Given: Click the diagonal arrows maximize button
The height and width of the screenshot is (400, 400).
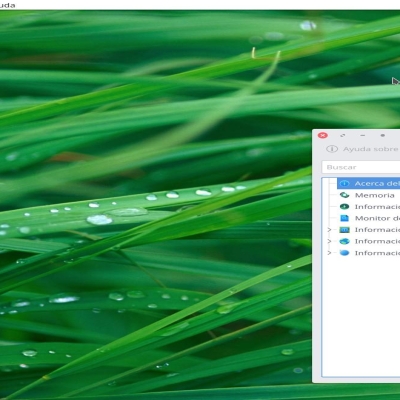Looking at the screenshot, I should click(342, 135).
